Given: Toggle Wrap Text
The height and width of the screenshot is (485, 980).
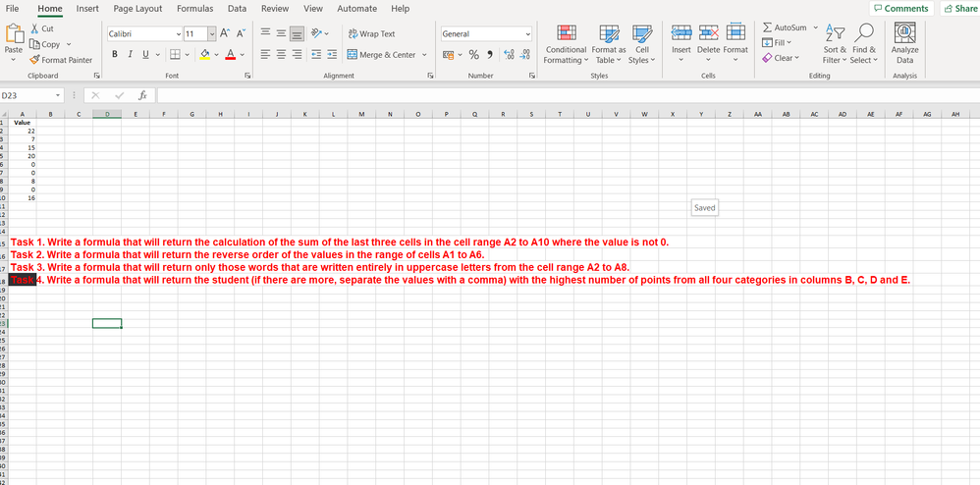Looking at the screenshot, I should (x=372, y=33).
